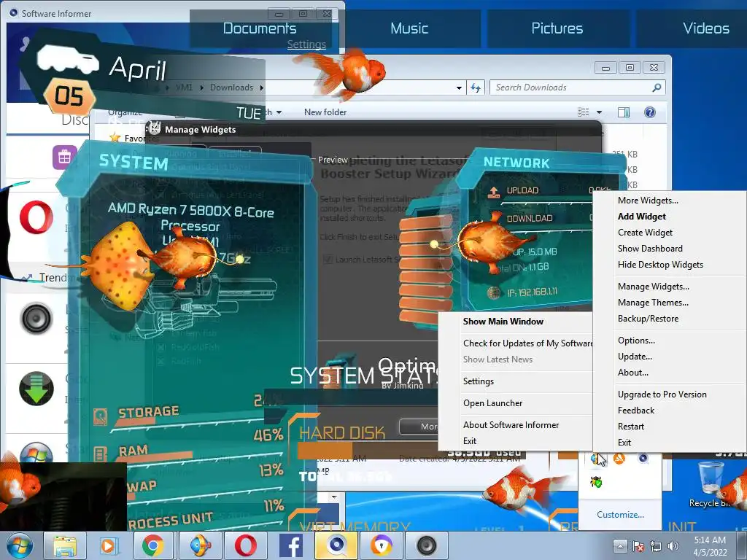747x560 pixels.
Task: Click Show Dashboard in context menu
Action: (x=650, y=249)
